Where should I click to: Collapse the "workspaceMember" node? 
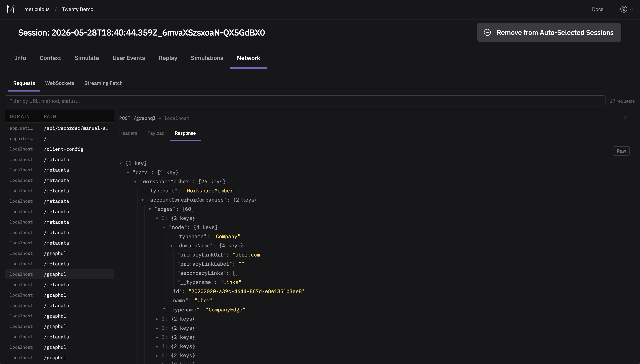pyautogui.click(x=135, y=182)
